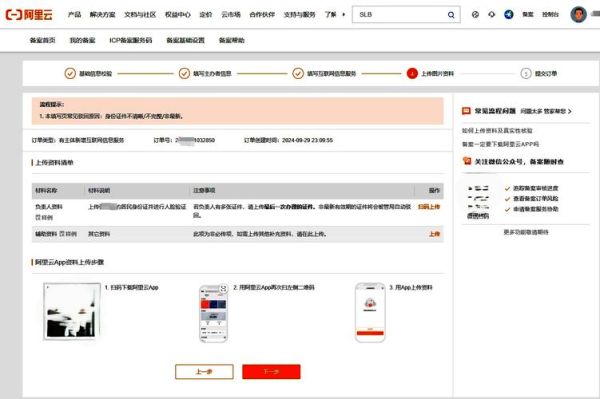
Task: Click the completed 基础信息校验 step check icon
Action: tap(70, 73)
